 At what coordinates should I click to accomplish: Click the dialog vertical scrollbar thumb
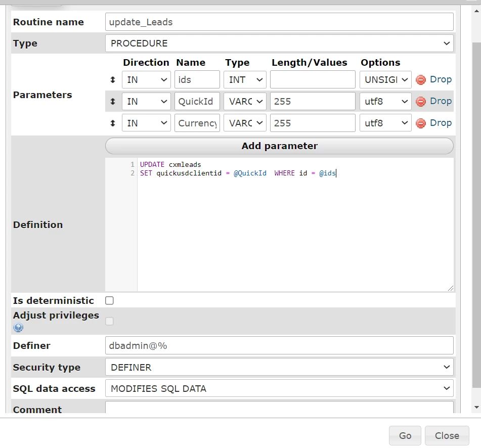tap(476, 215)
